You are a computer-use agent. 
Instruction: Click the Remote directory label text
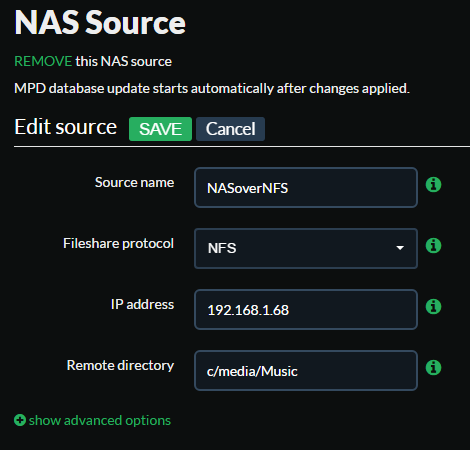(x=120, y=366)
